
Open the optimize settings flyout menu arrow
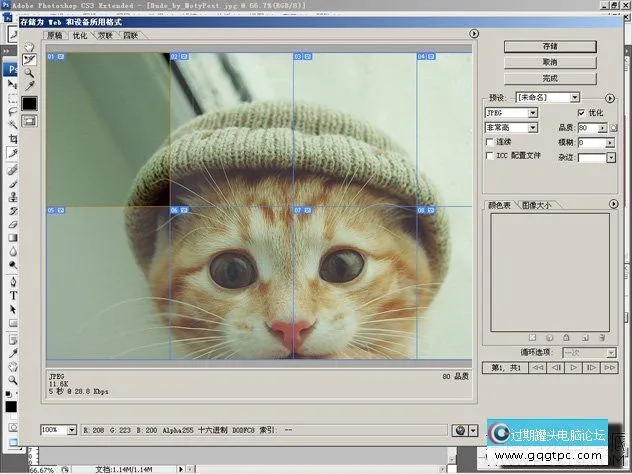click(x=610, y=98)
